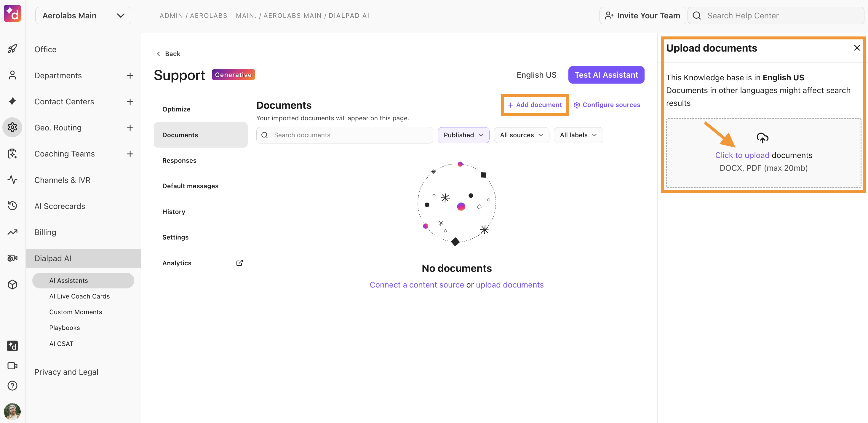Open the video recording settings icon
Screen dimensions: 868x423
coord(12,258)
